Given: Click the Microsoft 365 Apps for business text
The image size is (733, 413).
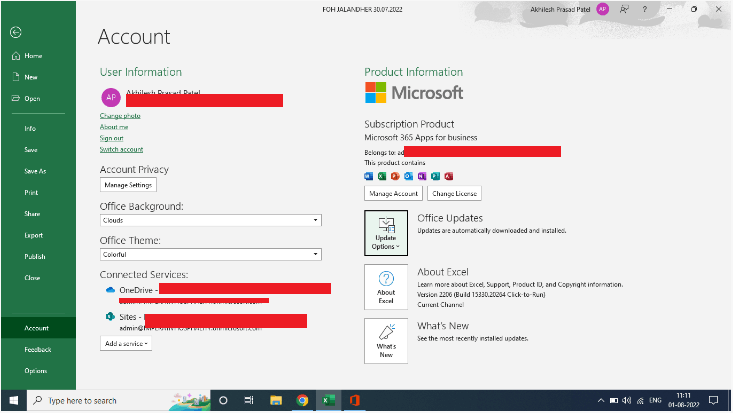Looking at the screenshot, I should (x=421, y=138).
